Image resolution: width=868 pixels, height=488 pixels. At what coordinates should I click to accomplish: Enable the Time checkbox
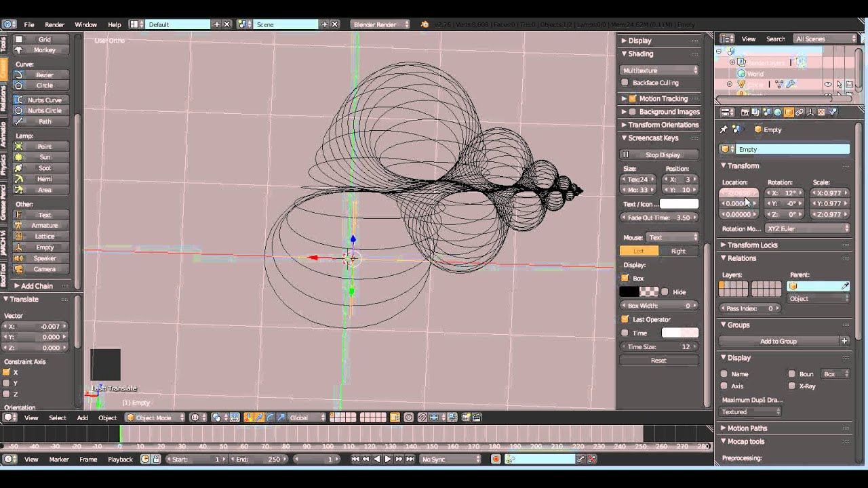(x=625, y=333)
